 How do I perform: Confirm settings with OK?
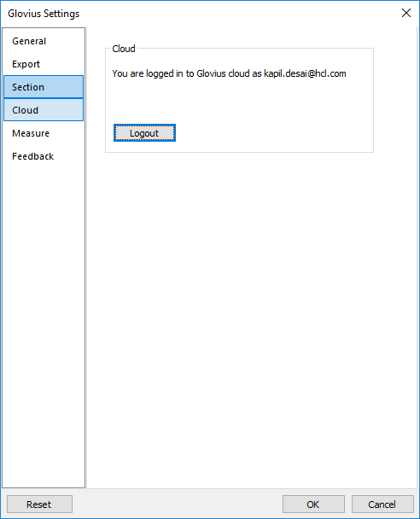coord(313,504)
